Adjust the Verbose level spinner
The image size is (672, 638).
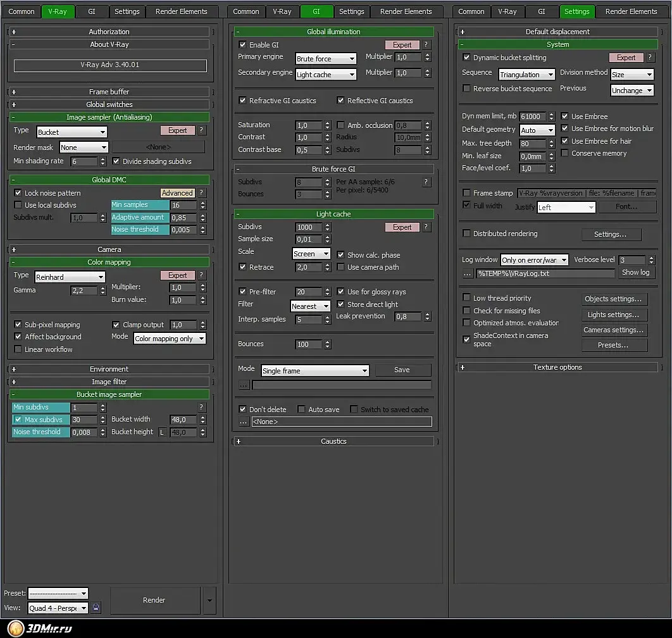(x=651, y=260)
